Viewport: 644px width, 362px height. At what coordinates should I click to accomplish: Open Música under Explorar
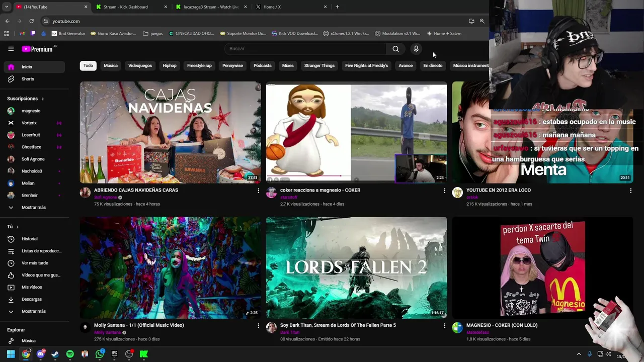(x=34, y=341)
